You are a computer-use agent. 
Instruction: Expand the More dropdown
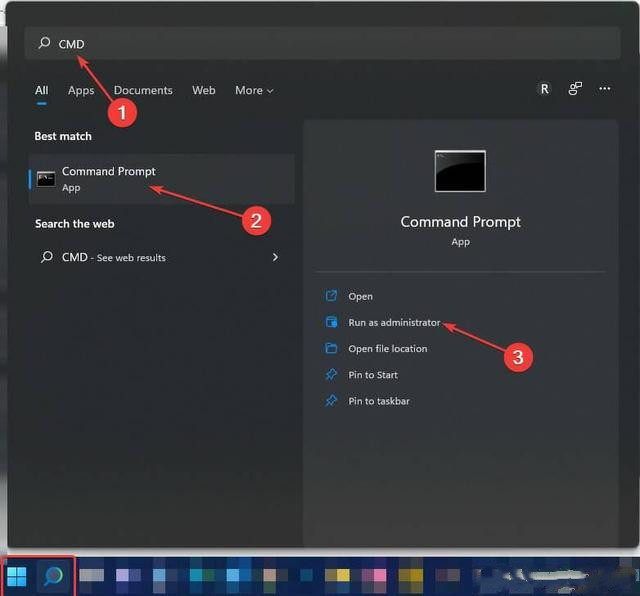click(x=254, y=90)
